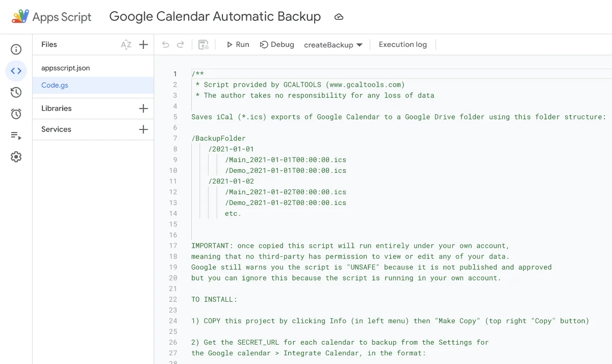Screen dimensions: 612x364
Task: Click the Undo arrow in toolbar
Action: [x=165, y=45]
